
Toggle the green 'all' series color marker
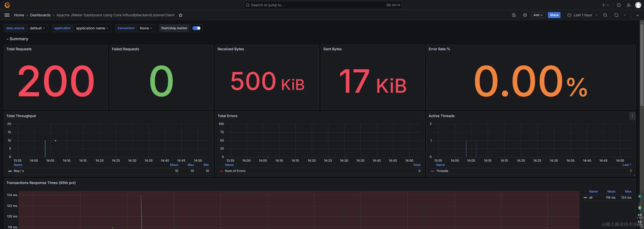coord(585,198)
